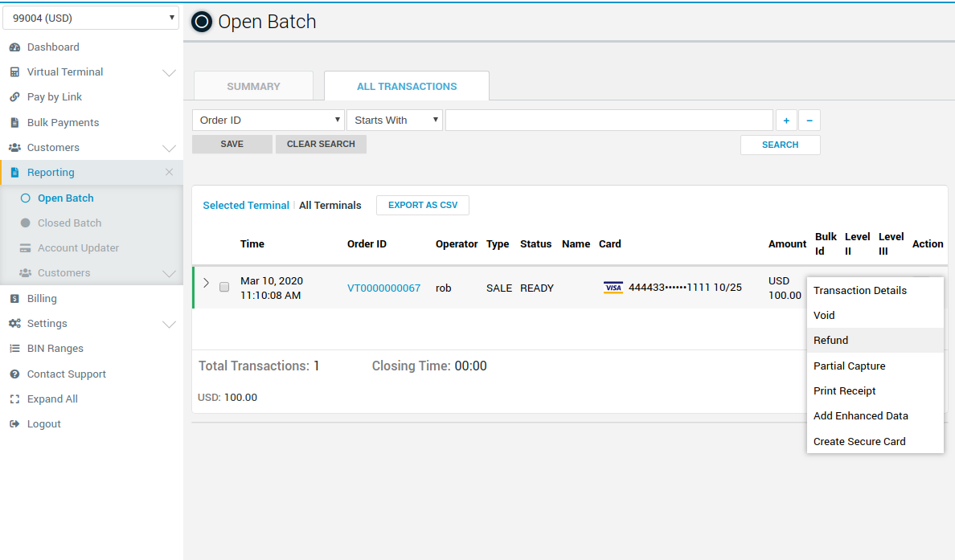Click the search value text field
Screen dimensions: 955x560
pos(609,121)
